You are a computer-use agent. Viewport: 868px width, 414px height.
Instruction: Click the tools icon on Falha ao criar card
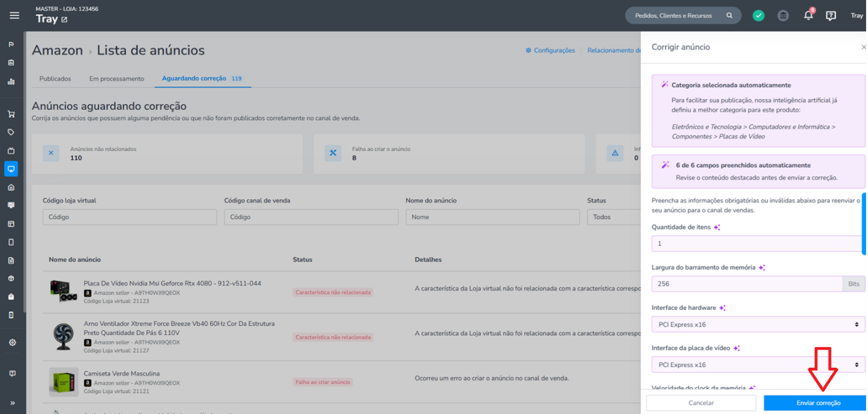(333, 153)
